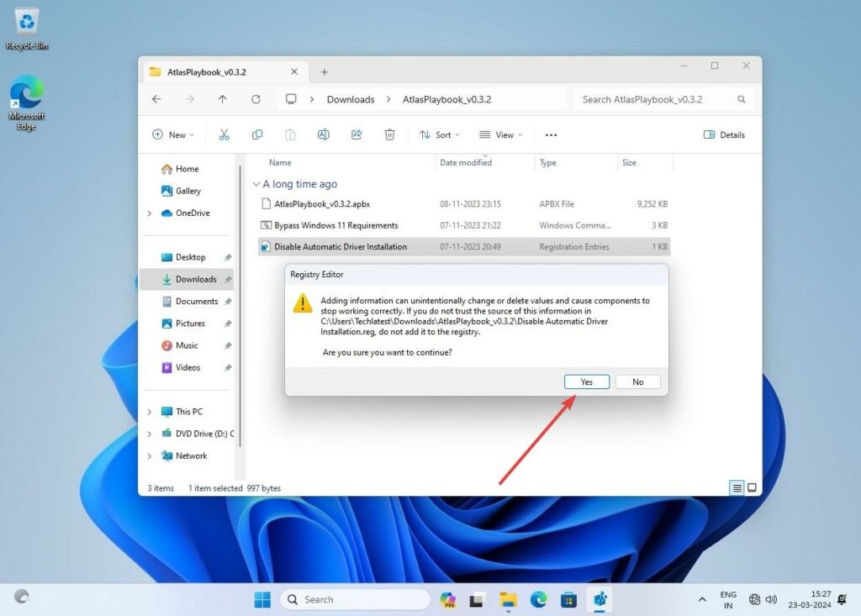Click the Search AtlasPlaybook_v0.3.2 field

[x=656, y=99]
